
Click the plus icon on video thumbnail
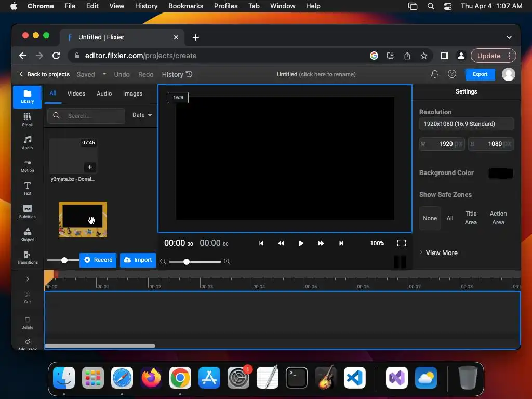pos(90,167)
